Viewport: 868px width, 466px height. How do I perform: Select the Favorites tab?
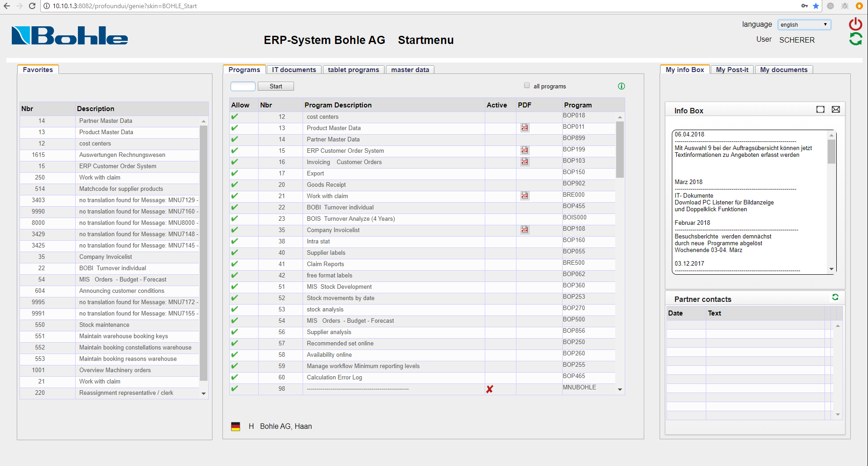coord(38,69)
